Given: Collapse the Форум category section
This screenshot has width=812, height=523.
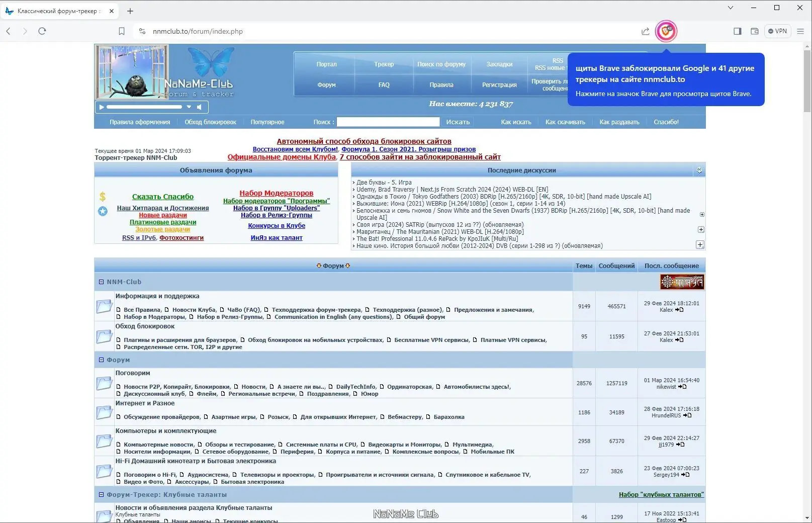Looking at the screenshot, I should point(101,360).
